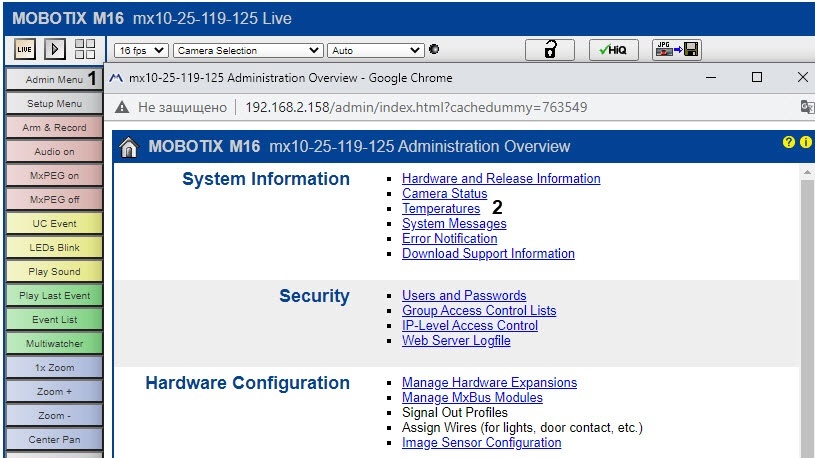Open the player view icon

point(55,50)
